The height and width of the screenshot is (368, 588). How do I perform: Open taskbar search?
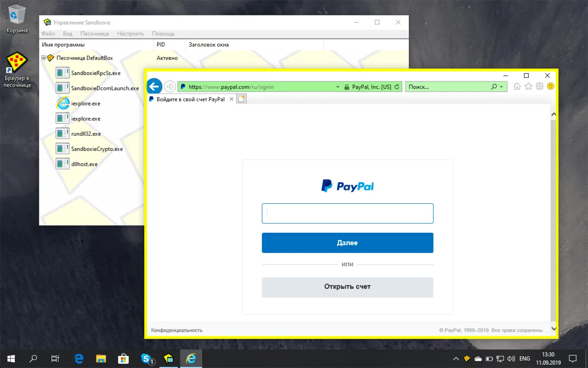pyautogui.click(x=33, y=359)
